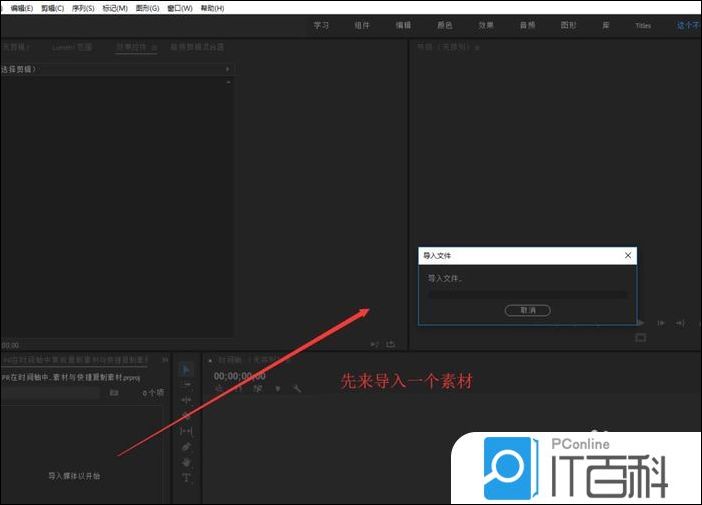Close the 导入文件 dialog
Screen dimensions: 702x505
pos(628,255)
